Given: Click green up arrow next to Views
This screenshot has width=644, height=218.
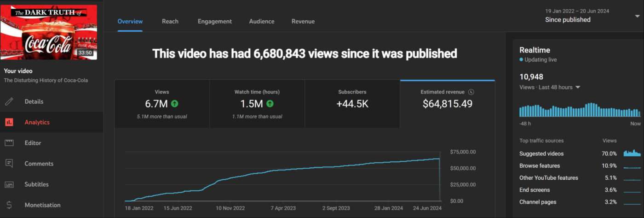Looking at the screenshot, I should tap(175, 104).
